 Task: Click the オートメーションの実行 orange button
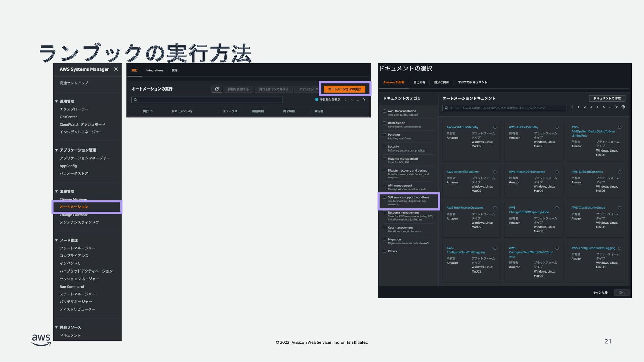[344, 89]
